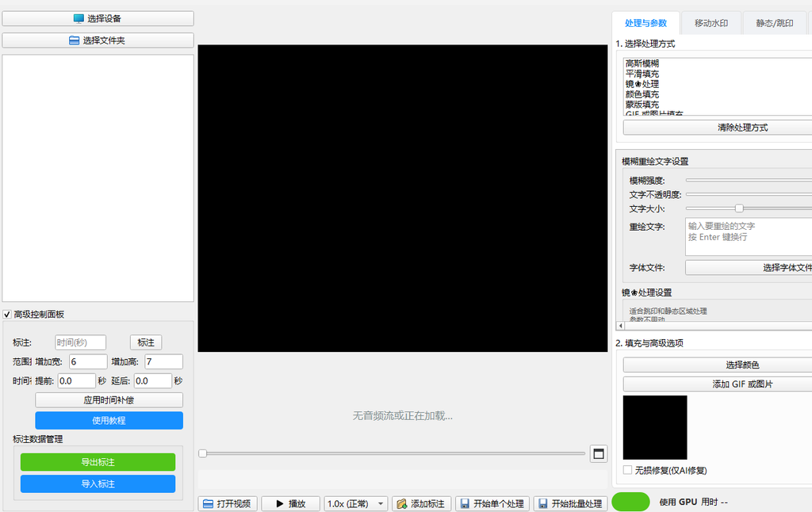Viewport: 812px width, 512px height.
Task: Click the 打开视频 button
Action: tap(228, 503)
